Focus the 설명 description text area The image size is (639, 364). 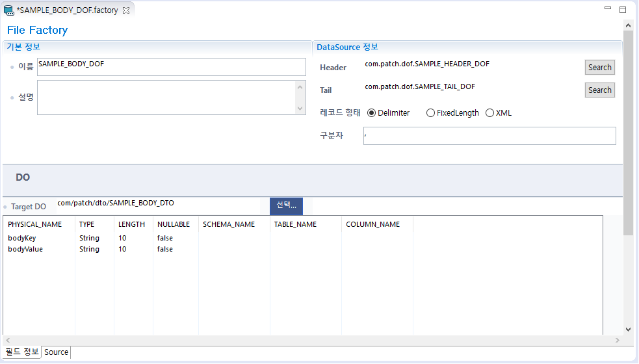[166, 97]
